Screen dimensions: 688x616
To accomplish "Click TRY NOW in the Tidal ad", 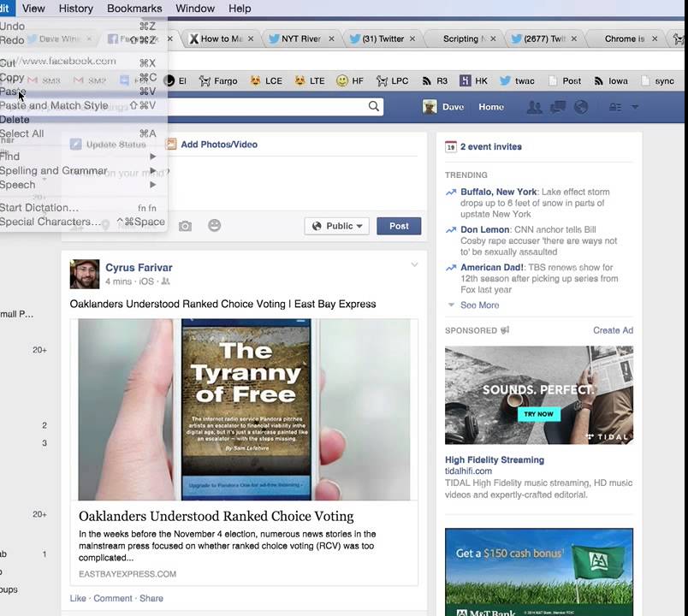I will 539,414.
